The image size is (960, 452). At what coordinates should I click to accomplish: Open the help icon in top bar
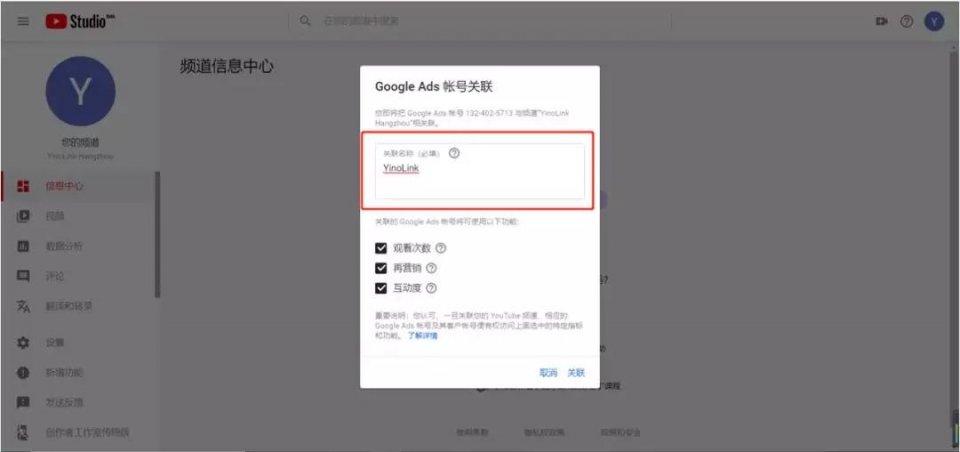pos(907,21)
